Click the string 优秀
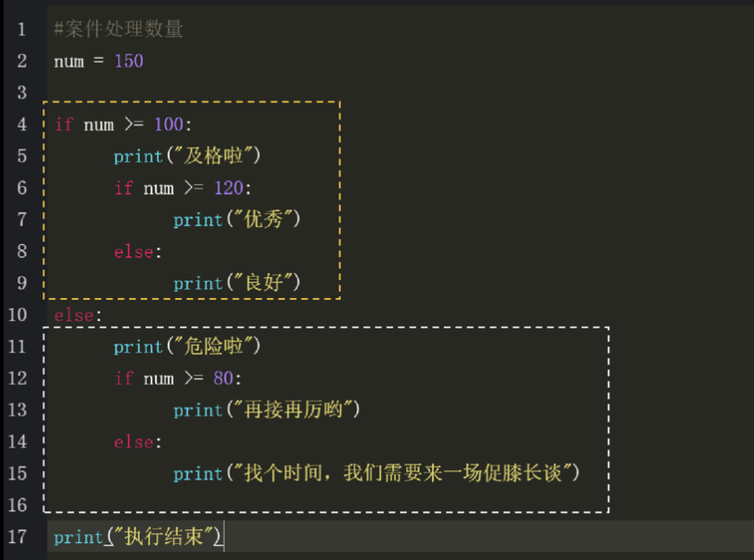 (x=263, y=220)
